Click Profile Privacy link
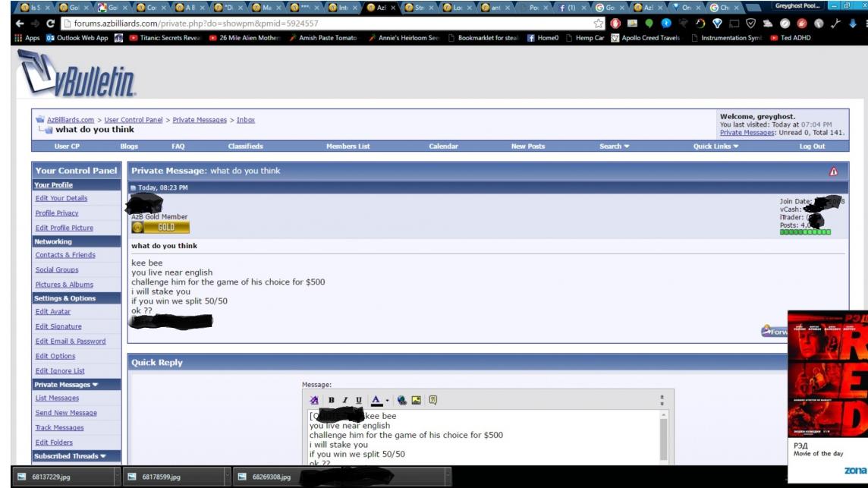 (56, 213)
